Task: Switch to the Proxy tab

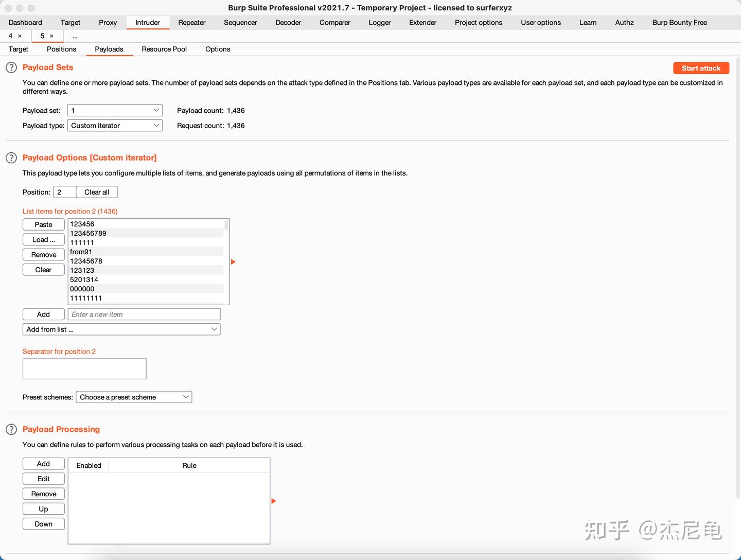Action: tap(108, 23)
